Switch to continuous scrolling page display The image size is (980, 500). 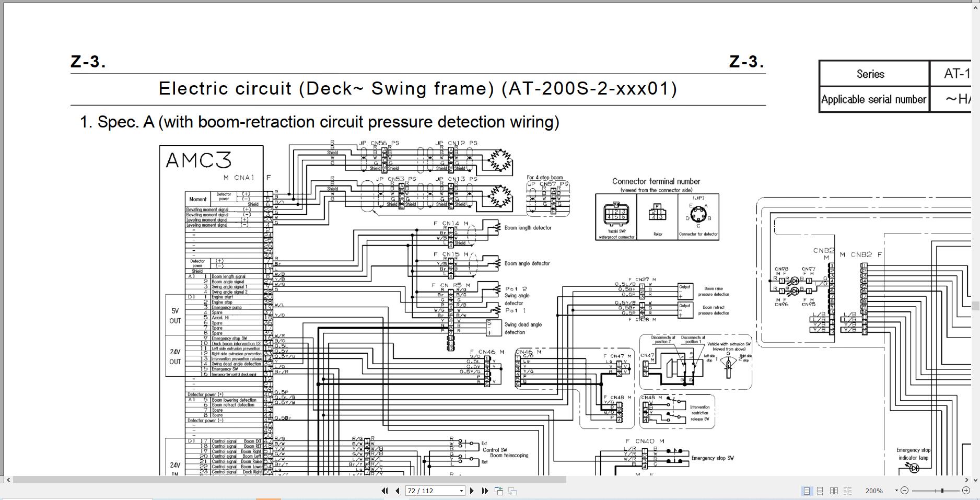(x=820, y=491)
